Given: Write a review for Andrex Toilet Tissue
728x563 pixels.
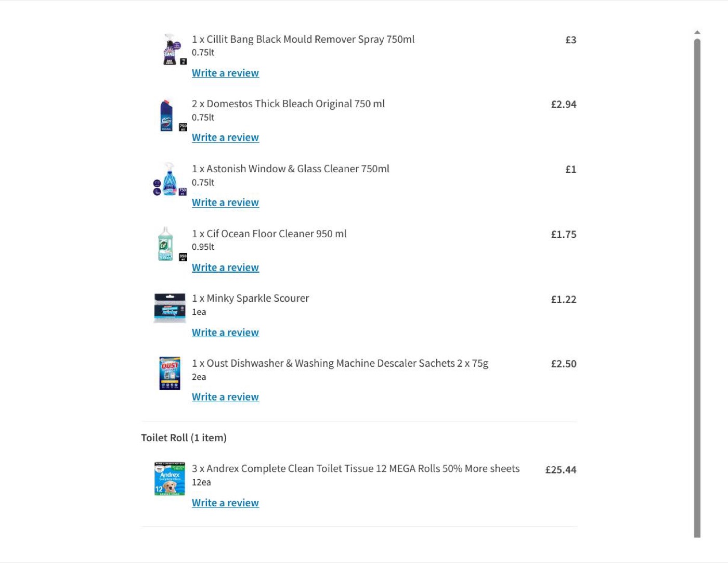Looking at the screenshot, I should pyautogui.click(x=225, y=503).
